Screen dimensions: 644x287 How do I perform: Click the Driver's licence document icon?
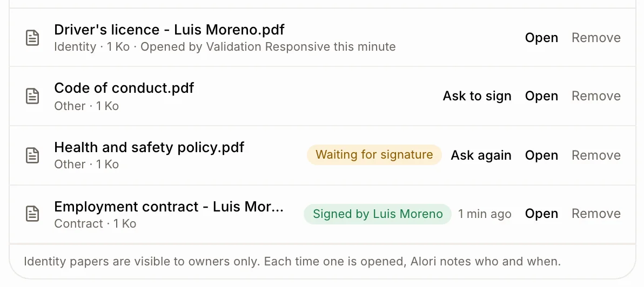tap(32, 38)
